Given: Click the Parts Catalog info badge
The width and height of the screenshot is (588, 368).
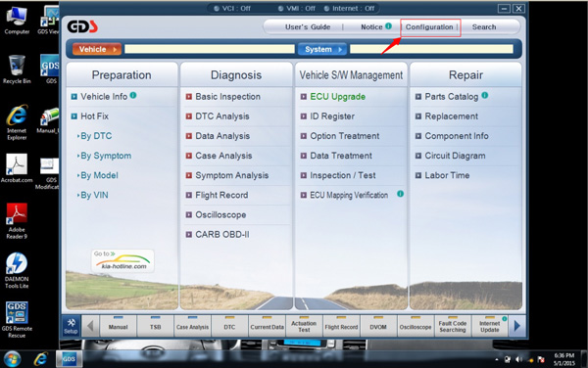Looking at the screenshot, I should coord(484,96).
